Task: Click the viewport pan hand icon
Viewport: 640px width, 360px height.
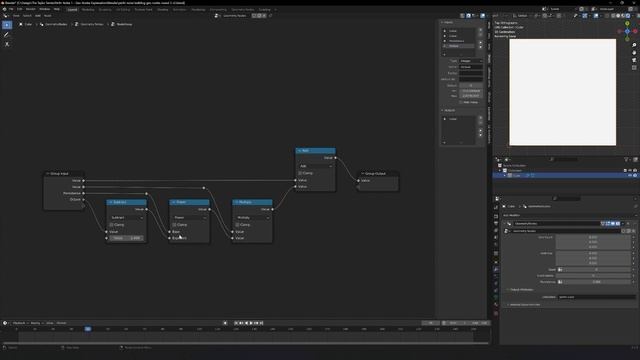Action: pos(634,53)
